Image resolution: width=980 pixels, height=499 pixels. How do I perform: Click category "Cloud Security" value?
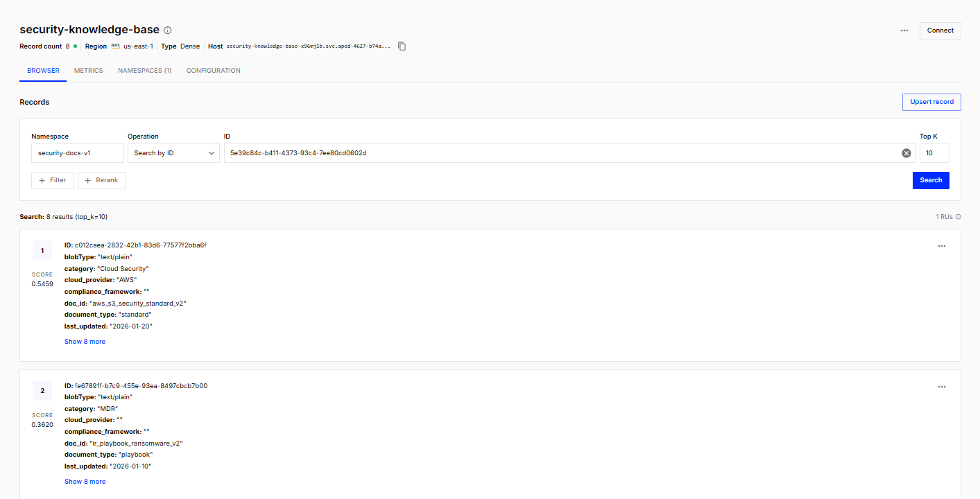123,269
